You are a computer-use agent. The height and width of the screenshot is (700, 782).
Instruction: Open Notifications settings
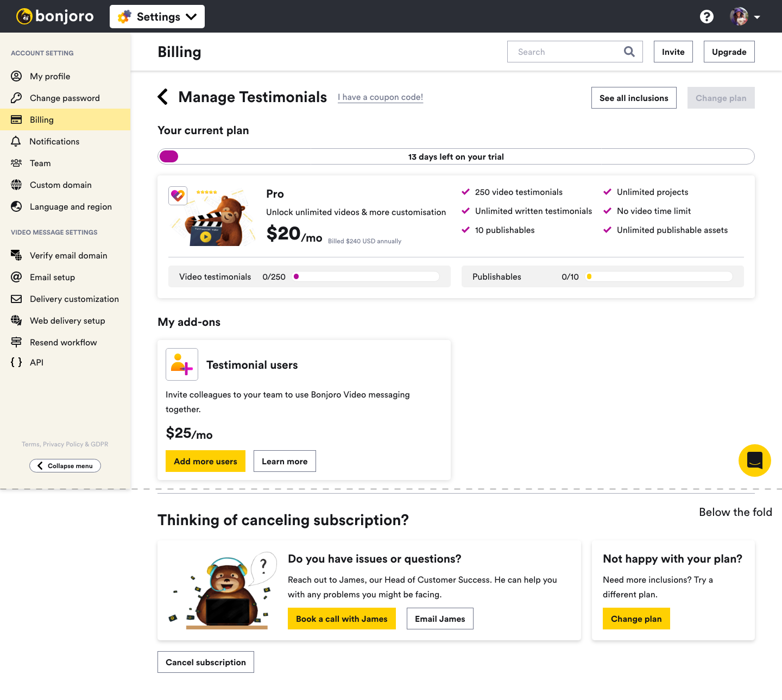[x=65, y=141]
